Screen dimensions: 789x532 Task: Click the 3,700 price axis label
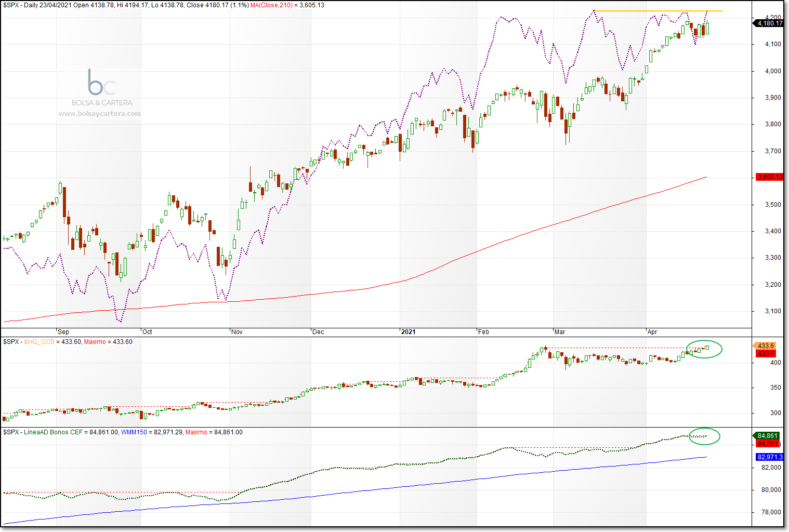click(x=773, y=151)
